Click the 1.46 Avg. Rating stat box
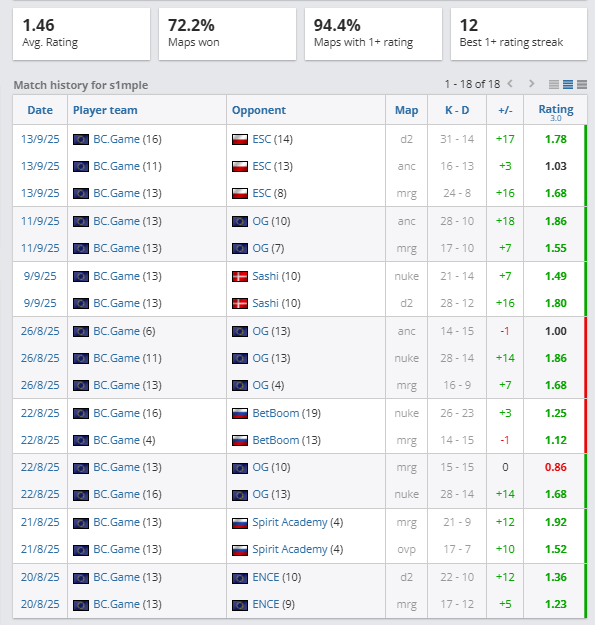 [x=81, y=34]
